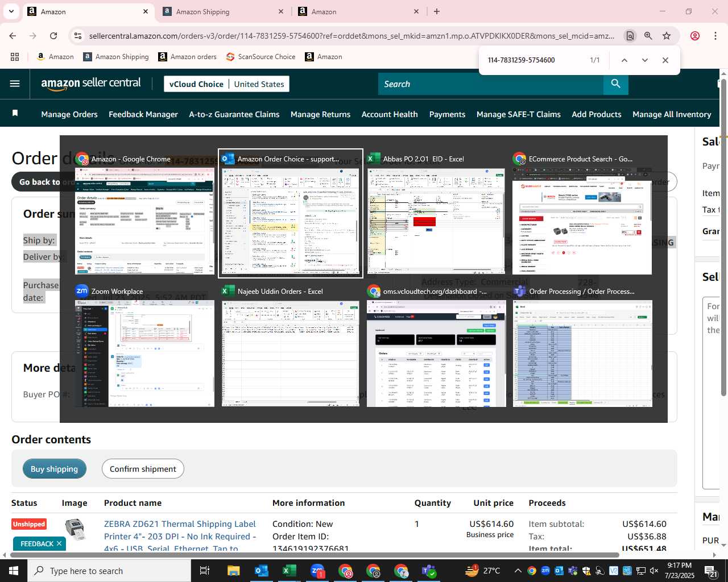Screen dimensions: 728x582
Task: Select Order Processing Teams window
Action: click(582, 346)
